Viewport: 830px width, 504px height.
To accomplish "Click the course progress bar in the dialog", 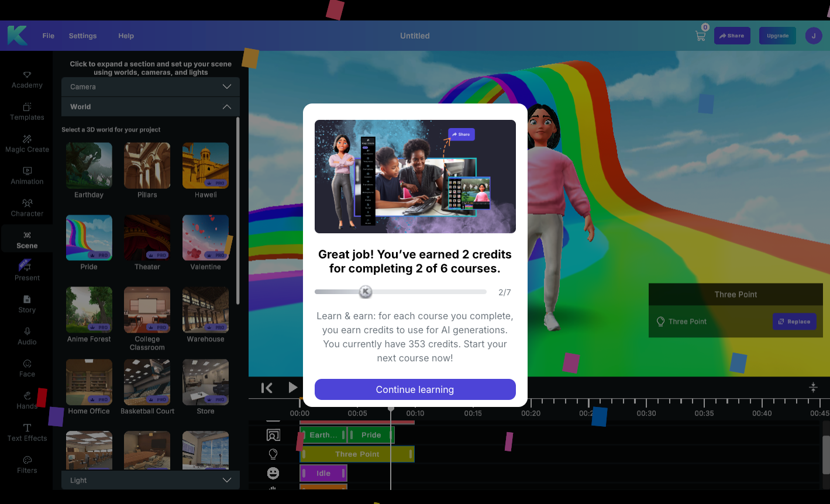I will point(400,292).
